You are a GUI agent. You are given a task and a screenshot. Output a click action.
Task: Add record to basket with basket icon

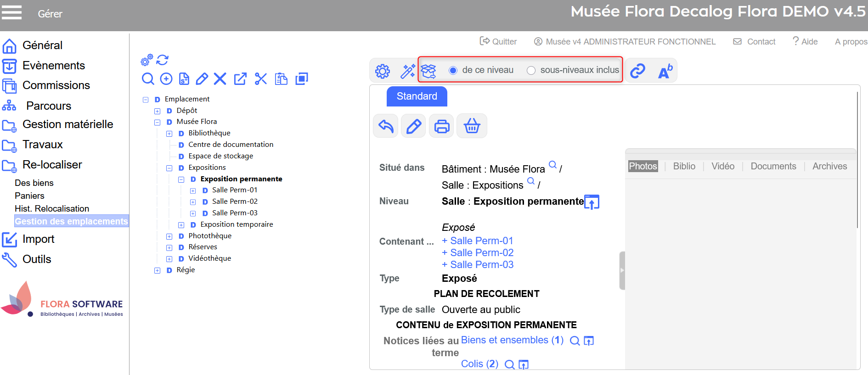tap(472, 126)
